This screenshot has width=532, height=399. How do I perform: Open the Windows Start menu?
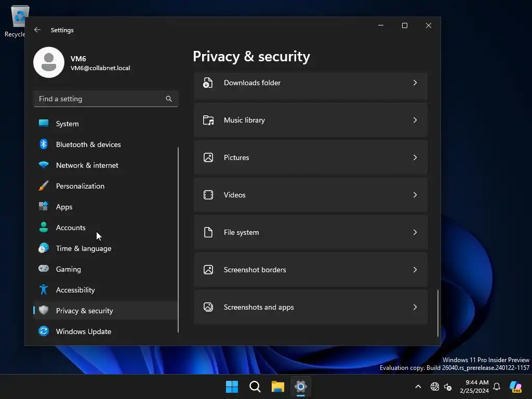pyautogui.click(x=232, y=387)
